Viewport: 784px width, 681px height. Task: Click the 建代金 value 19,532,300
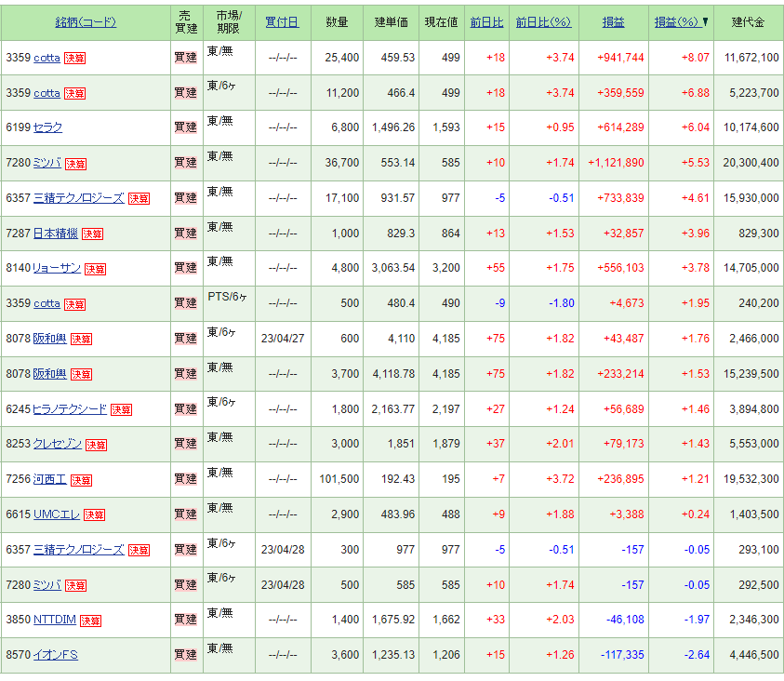751,479
